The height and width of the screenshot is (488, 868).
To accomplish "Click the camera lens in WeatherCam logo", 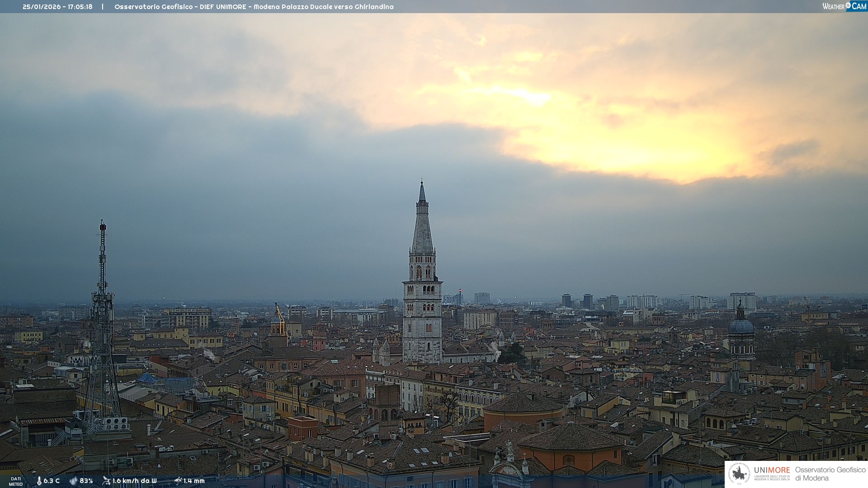I will click(848, 5).
